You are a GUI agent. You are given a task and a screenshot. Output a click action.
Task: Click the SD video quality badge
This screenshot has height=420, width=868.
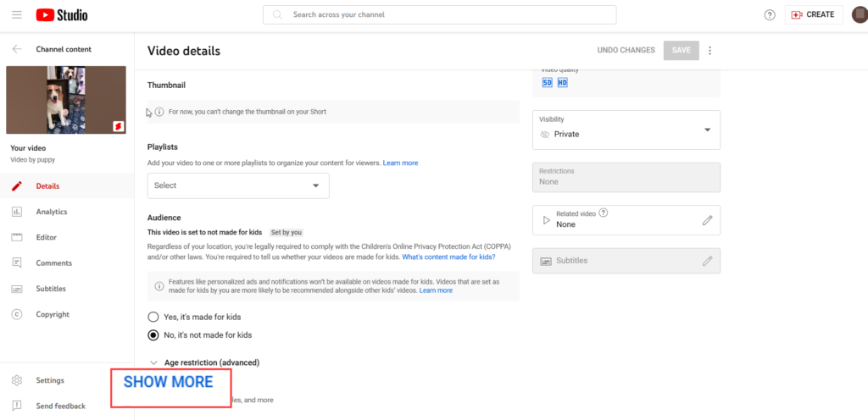(547, 83)
